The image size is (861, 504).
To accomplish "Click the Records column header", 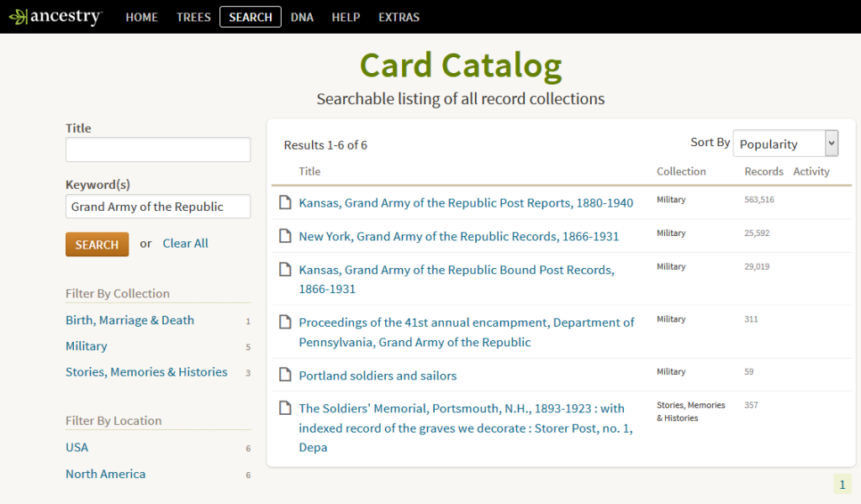I will coord(763,171).
